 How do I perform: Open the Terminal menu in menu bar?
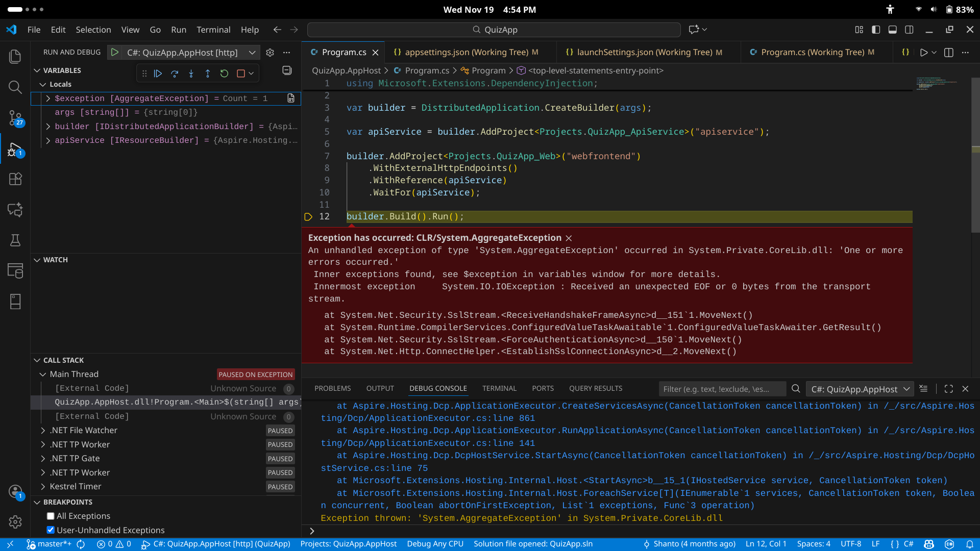213,30
